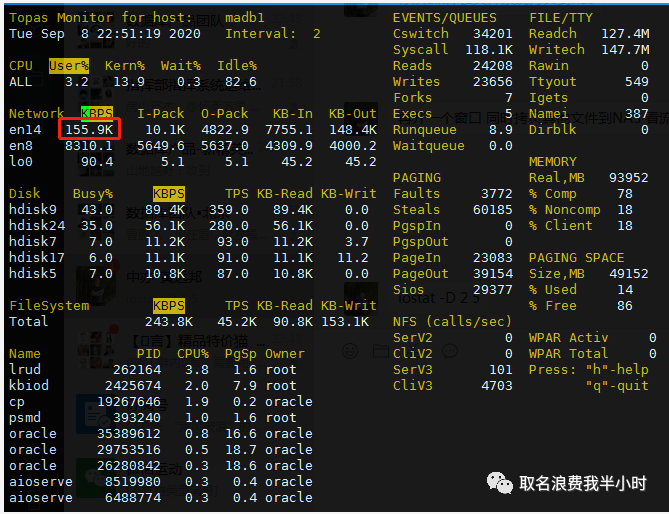
Task: Select Syscall value 118.1K
Action: pyautogui.click(x=489, y=49)
